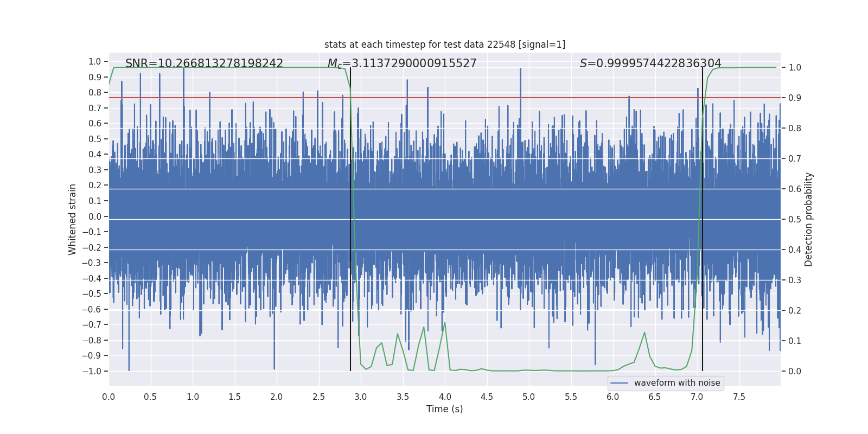Screen dimensions: 868x434
Task: Click the 'Detection probability' axis label
Action: click(x=809, y=219)
